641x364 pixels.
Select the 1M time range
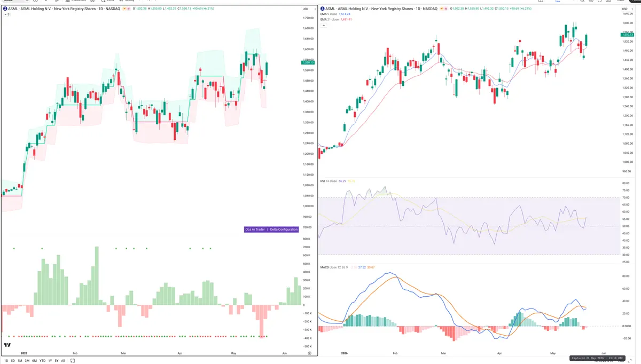point(20,361)
